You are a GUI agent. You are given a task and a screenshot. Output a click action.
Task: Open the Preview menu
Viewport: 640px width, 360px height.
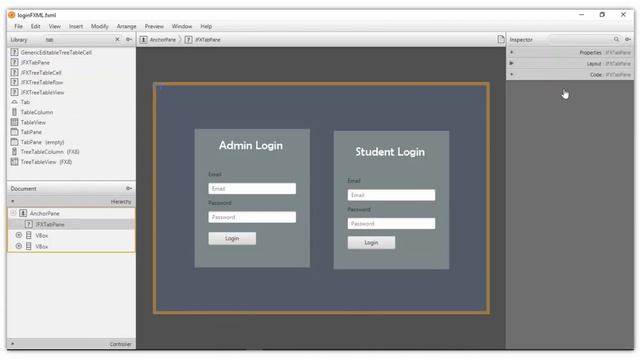[x=154, y=26]
